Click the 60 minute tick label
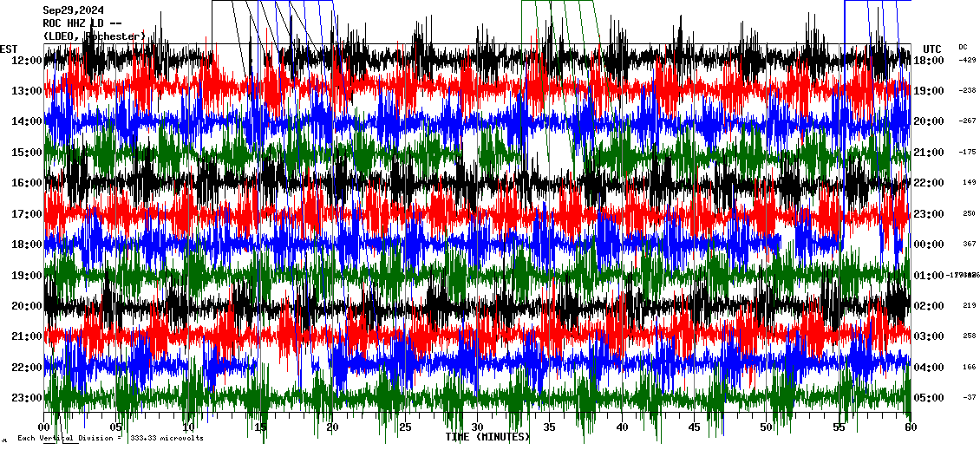This screenshot has width=980, height=450. click(x=910, y=427)
